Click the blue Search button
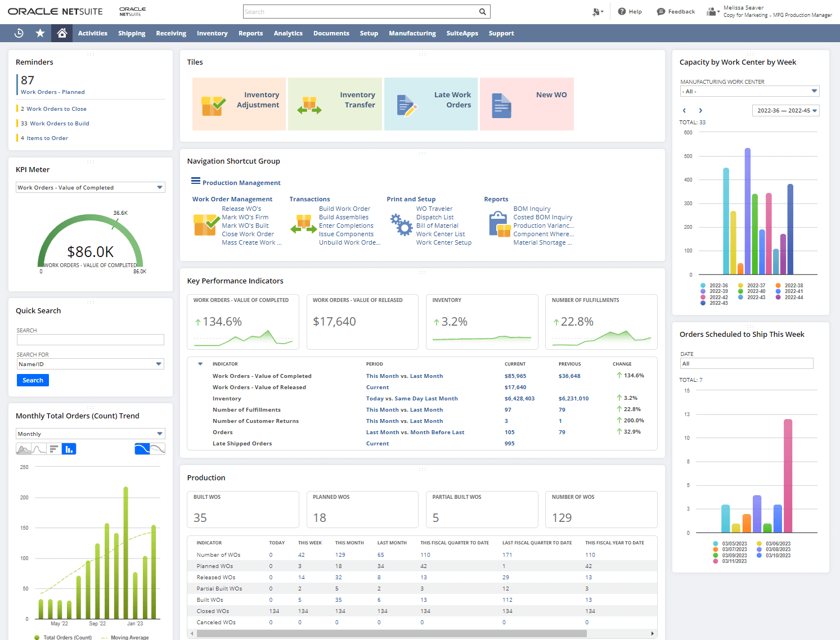The width and height of the screenshot is (840, 640). [x=33, y=380]
